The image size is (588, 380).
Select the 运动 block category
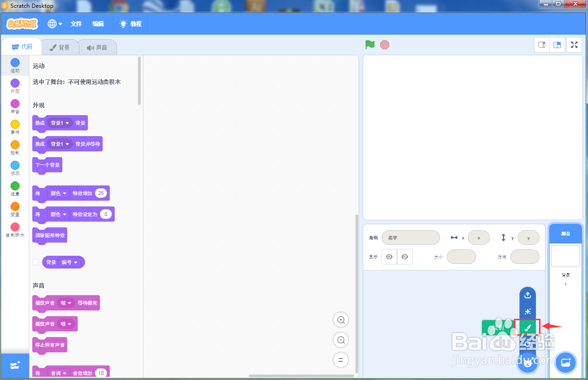(x=15, y=66)
